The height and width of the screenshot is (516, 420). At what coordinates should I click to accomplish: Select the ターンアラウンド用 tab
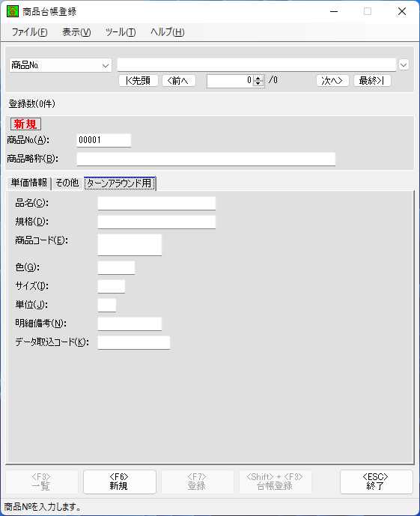coord(119,183)
